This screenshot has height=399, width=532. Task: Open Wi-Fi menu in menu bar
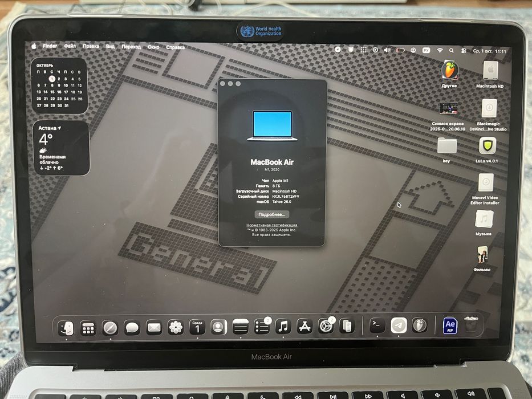click(440, 51)
